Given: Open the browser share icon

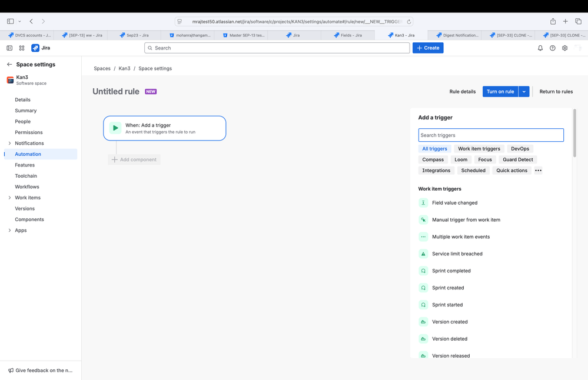Looking at the screenshot, I should pyautogui.click(x=553, y=21).
